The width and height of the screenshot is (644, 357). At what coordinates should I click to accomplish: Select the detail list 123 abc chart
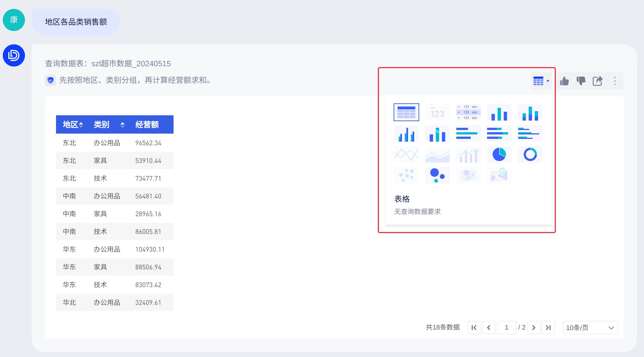tap(468, 113)
